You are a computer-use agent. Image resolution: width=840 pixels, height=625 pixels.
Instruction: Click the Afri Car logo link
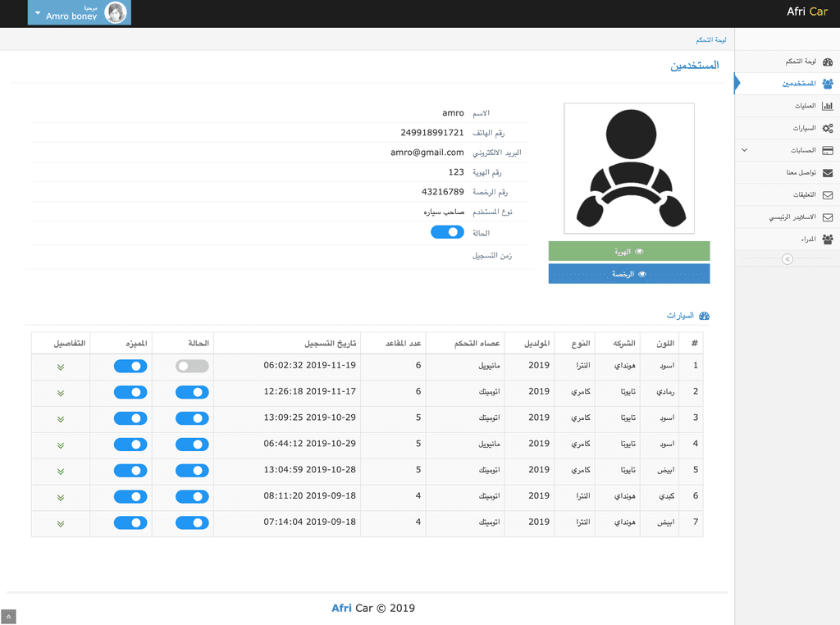click(x=807, y=11)
